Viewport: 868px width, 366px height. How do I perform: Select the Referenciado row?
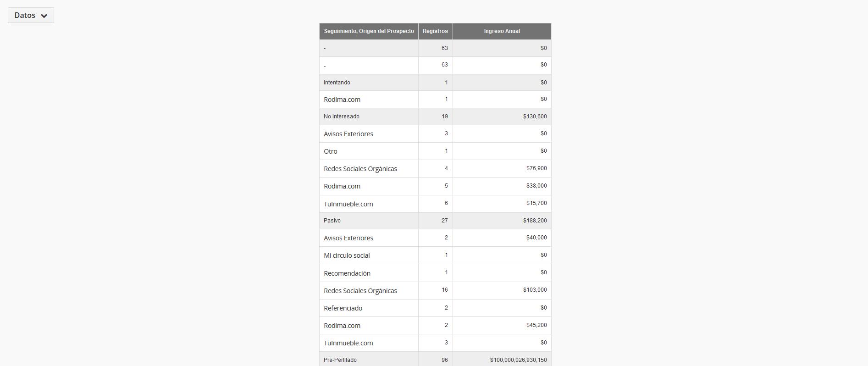tap(343, 308)
